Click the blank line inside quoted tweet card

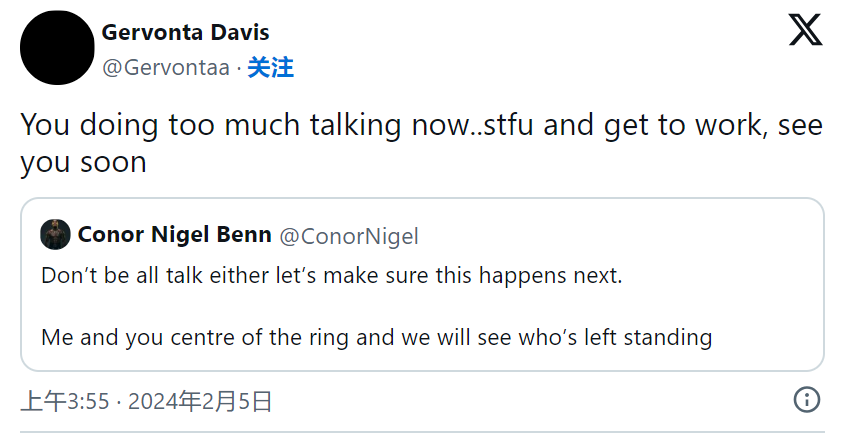[423, 306]
